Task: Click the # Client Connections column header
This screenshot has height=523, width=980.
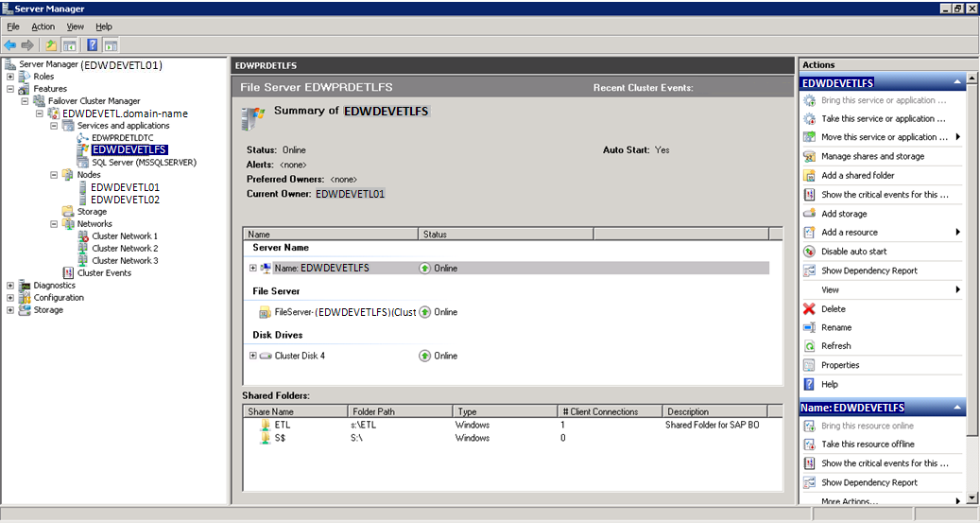Action: coord(610,411)
